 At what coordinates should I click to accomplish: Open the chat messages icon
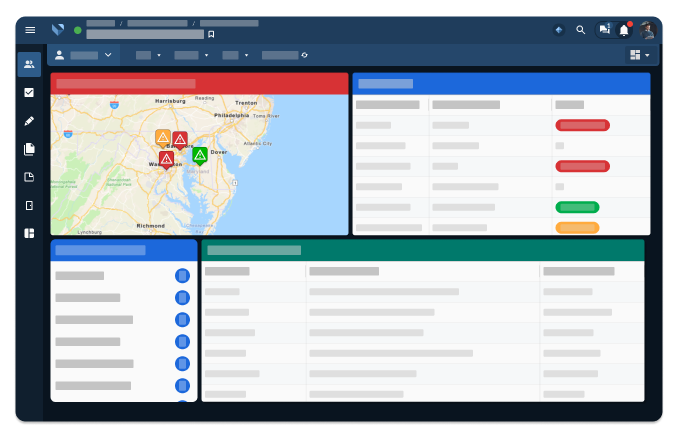605,29
